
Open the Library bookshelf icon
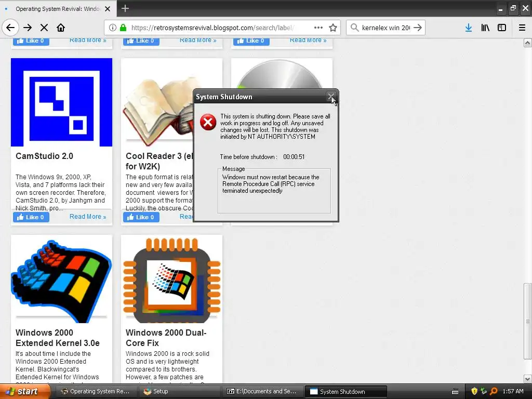click(x=485, y=28)
